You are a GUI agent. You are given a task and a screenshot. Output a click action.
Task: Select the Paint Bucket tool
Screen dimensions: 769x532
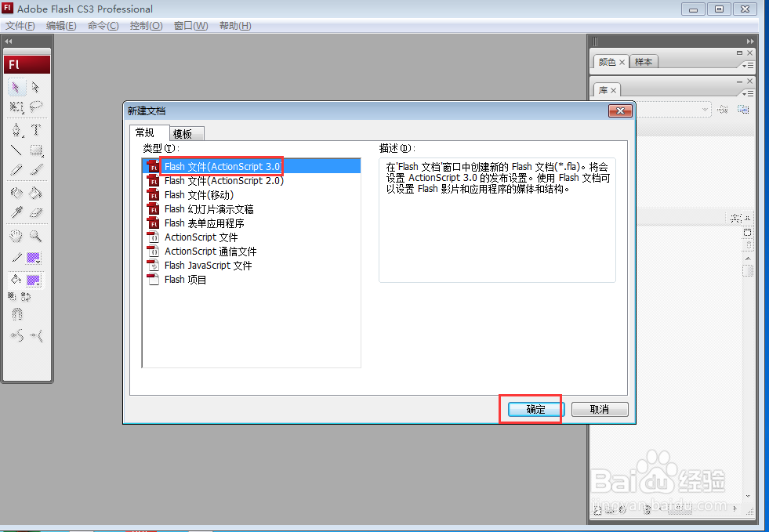point(35,193)
